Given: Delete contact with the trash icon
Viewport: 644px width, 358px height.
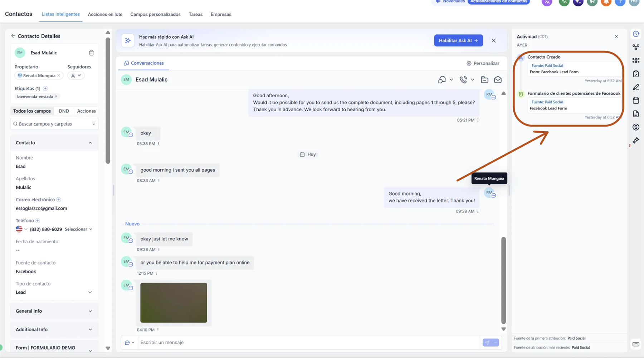Looking at the screenshot, I should [x=91, y=53].
